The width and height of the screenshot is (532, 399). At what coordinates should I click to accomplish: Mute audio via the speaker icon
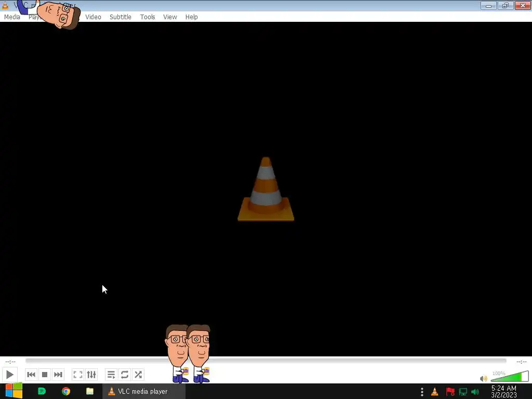pyautogui.click(x=484, y=378)
